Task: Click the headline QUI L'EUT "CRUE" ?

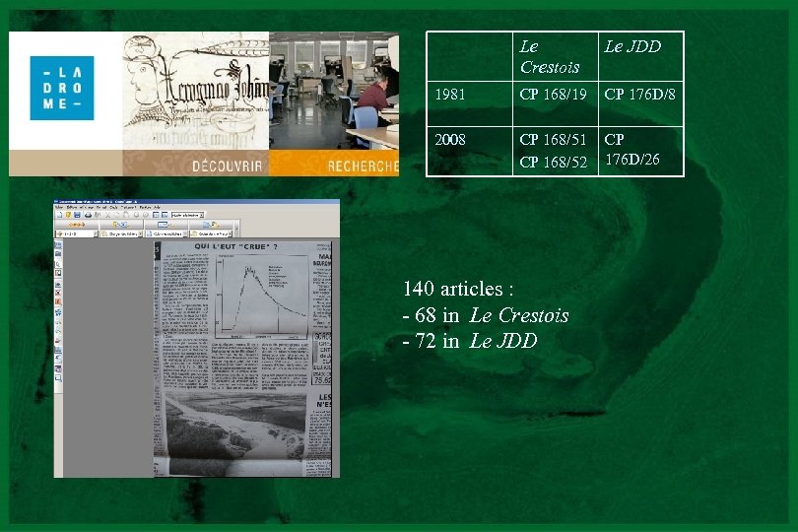Action: tap(235, 246)
